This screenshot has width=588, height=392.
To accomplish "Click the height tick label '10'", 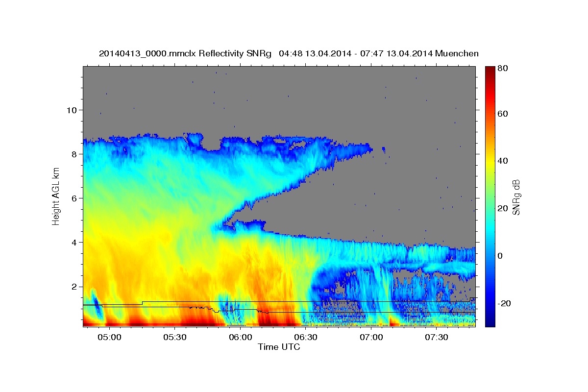I will [x=71, y=110].
